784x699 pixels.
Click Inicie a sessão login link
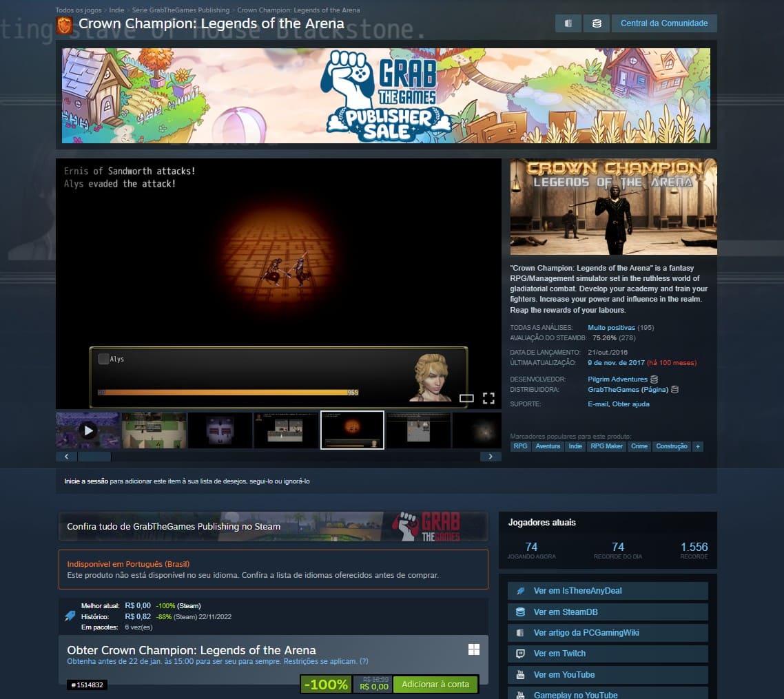tap(86, 481)
